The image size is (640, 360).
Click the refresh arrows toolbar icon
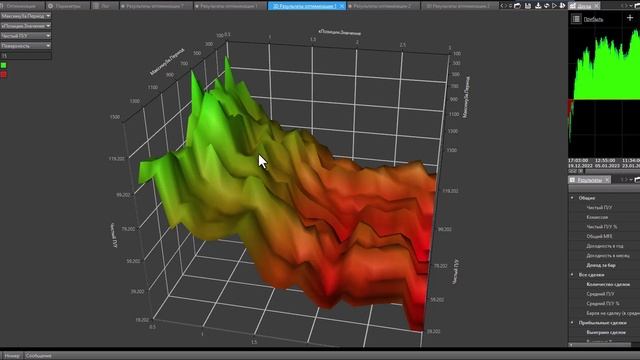[547, 6]
